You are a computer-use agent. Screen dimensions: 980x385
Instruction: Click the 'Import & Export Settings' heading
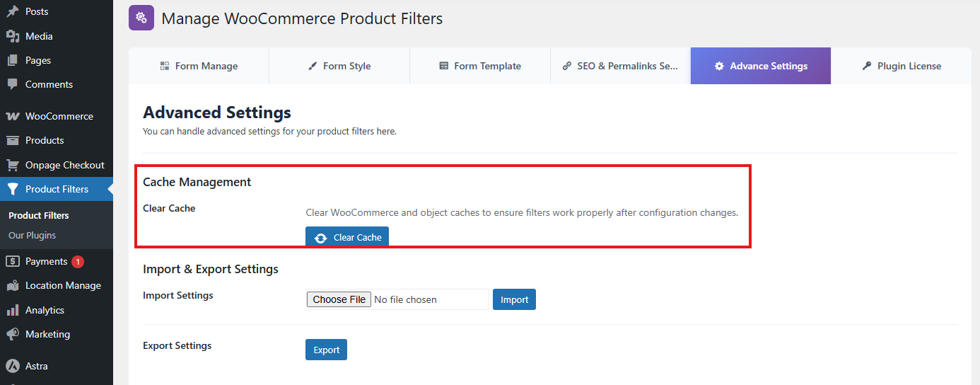point(211,269)
